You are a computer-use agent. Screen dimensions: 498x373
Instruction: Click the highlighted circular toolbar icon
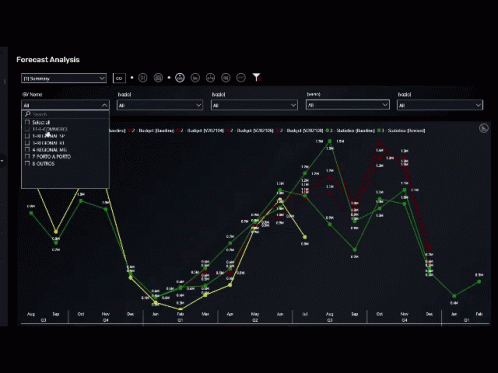180,78
